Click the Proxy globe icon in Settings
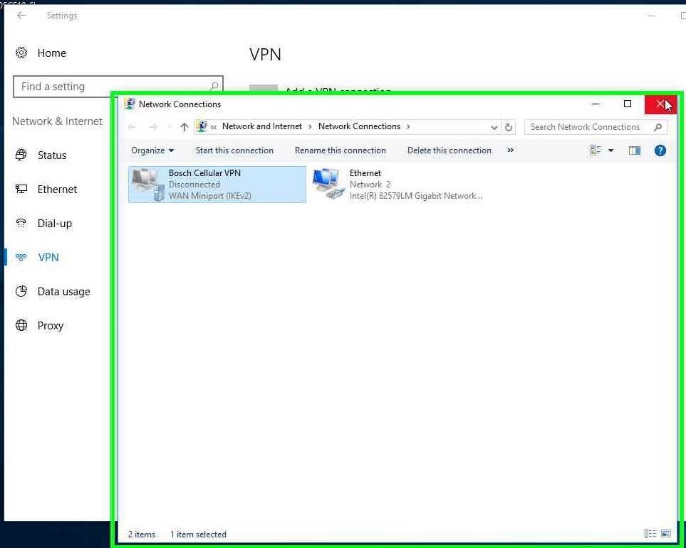Screen dimensions: 686x548 (21, 325)
